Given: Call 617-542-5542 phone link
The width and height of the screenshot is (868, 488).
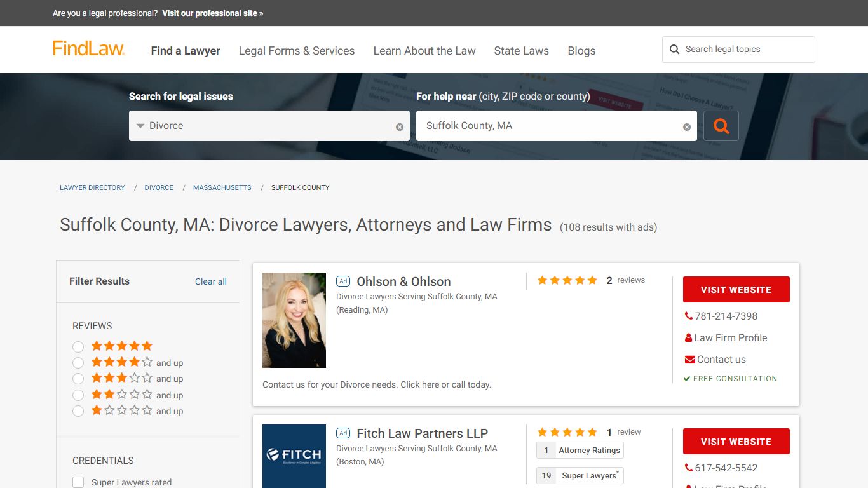Looking at the screenshot, I should coord(726,468).
